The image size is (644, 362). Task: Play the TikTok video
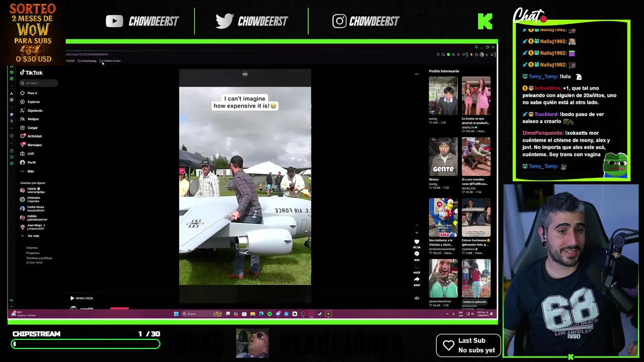pyautogui.click(x=72, y=298)
